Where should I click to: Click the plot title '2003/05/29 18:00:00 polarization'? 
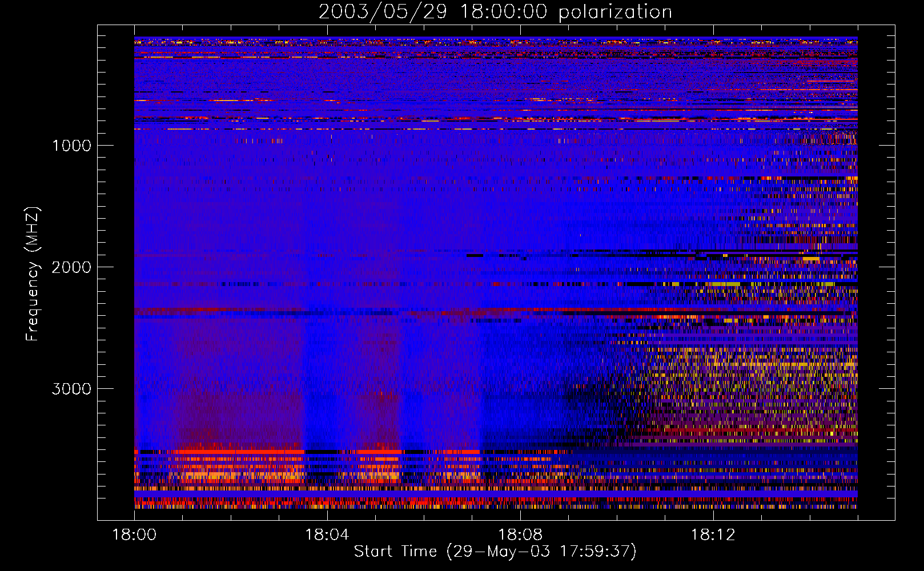click(495, 11)
